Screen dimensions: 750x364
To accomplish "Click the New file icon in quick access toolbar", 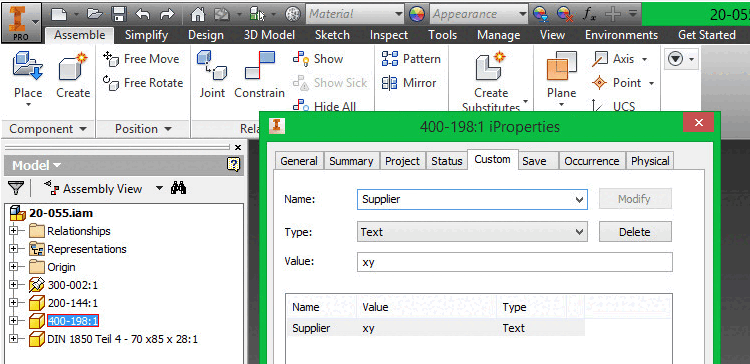I will 58,14.
